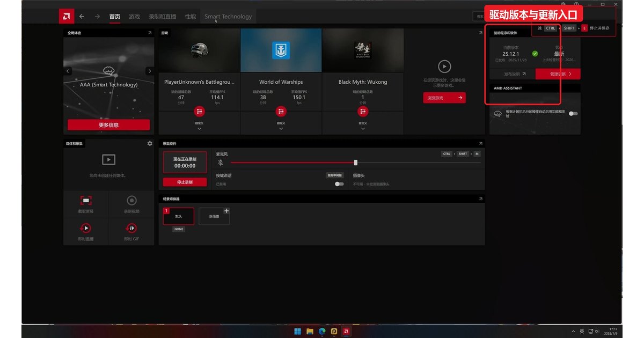The height and width of the screenshot is (338, 644).
Task: Open tuning icon for Black Myth: Wukong
Action: tap(363, 112)
